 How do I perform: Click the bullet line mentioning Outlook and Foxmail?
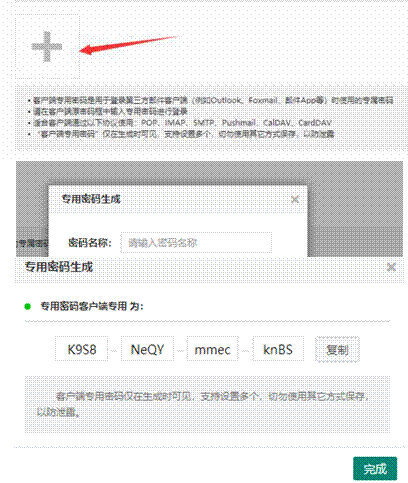coord(211,100)
